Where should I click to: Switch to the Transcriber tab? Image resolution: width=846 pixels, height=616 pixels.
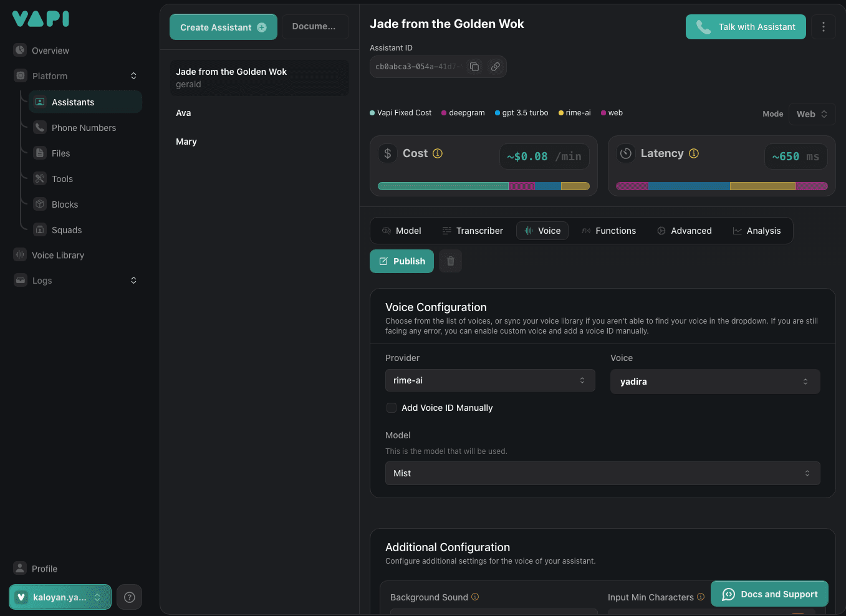[x=473, y=231]
